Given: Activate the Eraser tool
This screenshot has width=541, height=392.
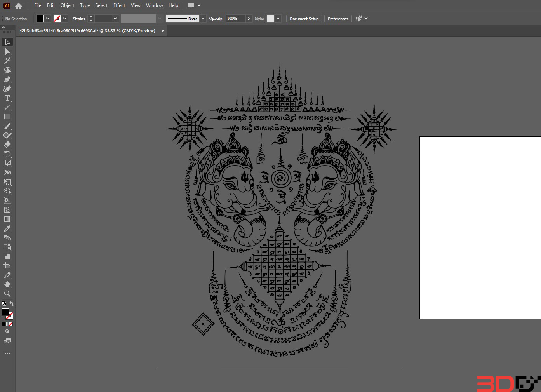Looking at the screenshot, I should pos(7,145).
